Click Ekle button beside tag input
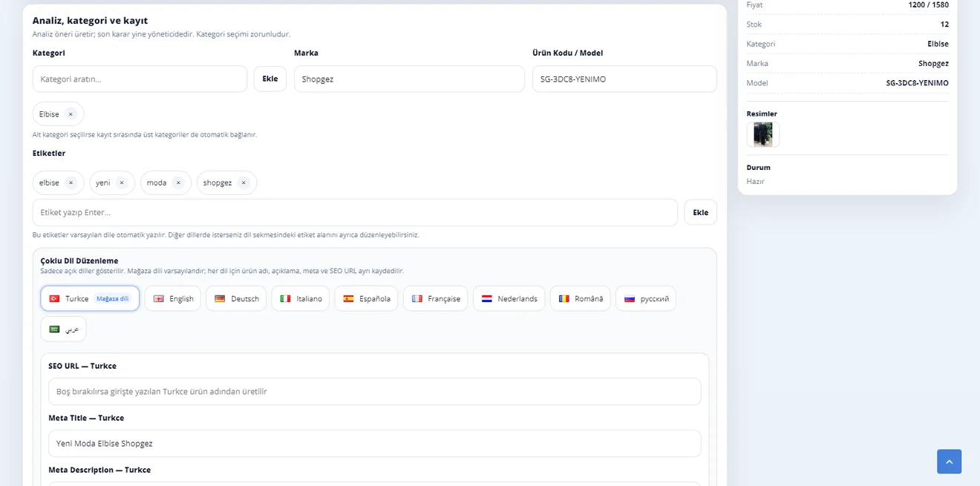The image size is (980, 486). (x=701, y=212)
